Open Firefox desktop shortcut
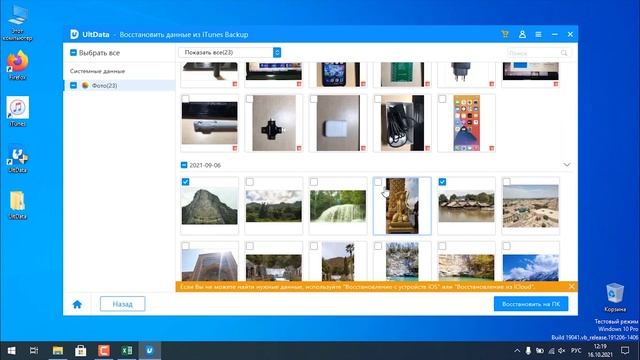The width and height of the screenshot is (640, 360). [17, 65]
